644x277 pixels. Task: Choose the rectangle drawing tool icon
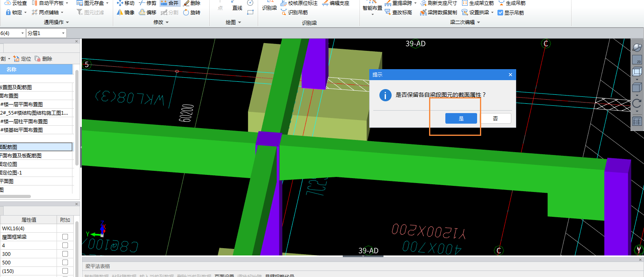pos(250,13)
